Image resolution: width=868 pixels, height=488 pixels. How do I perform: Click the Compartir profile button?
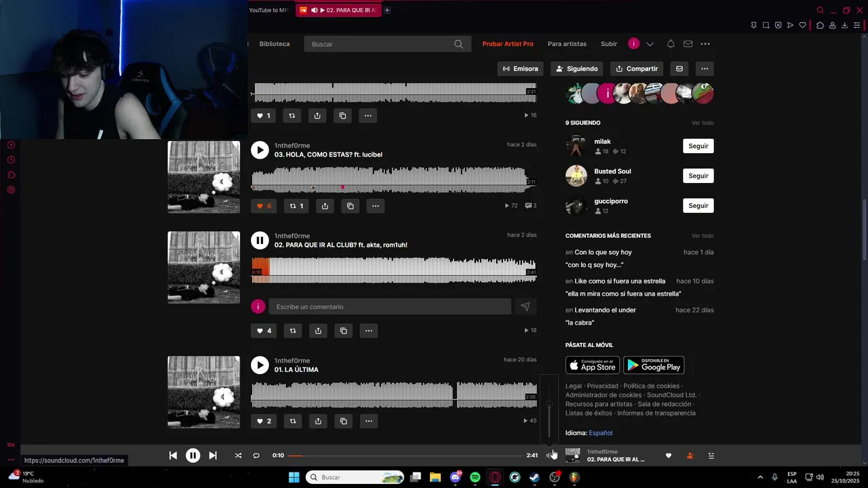637,68
